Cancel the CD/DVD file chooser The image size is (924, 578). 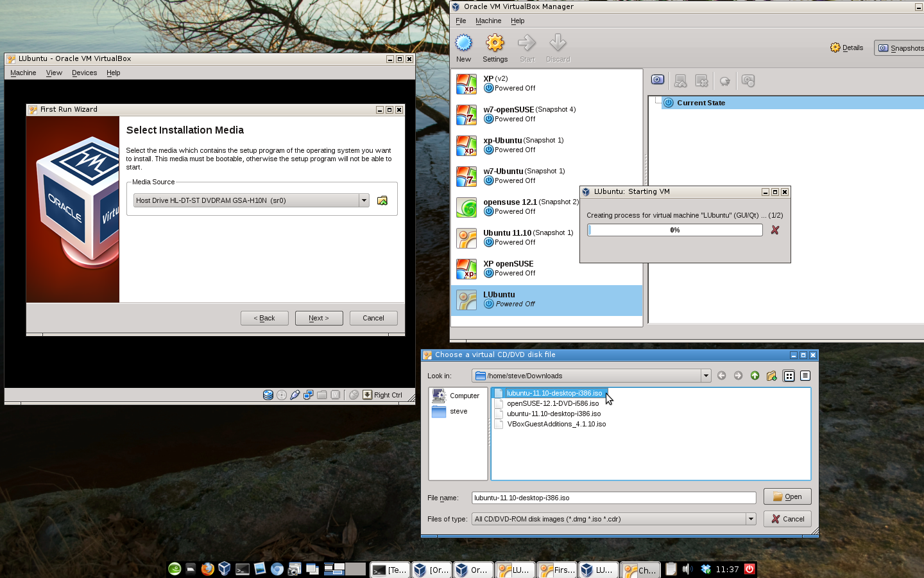click(x=787, y=519)
